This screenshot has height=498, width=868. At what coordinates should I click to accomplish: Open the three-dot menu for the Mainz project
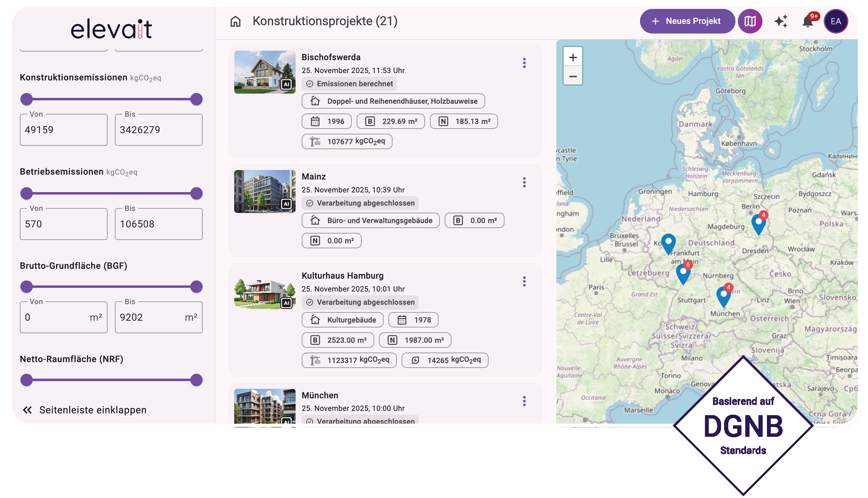(x=524, y=182)
